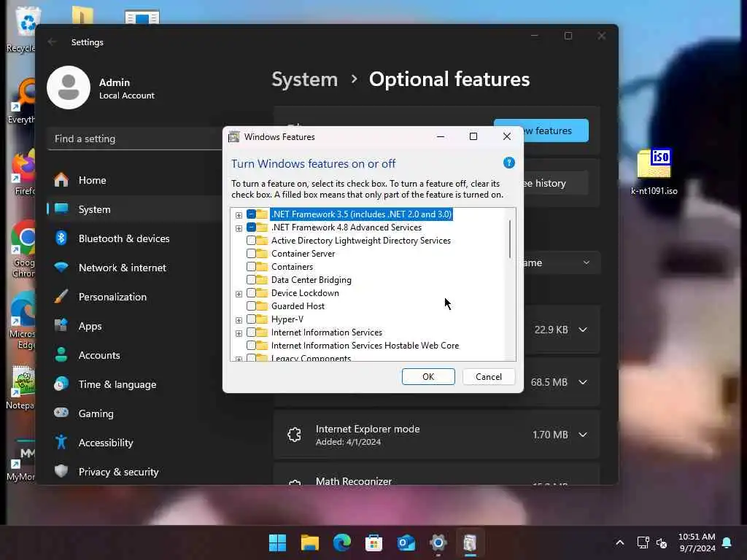Expand the 68.5 MB feature row chevron
The image size is (747, 560).
(583, 382)
